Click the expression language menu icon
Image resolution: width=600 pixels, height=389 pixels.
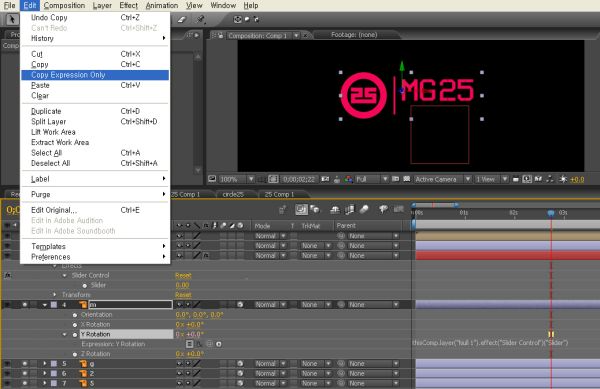219,344
